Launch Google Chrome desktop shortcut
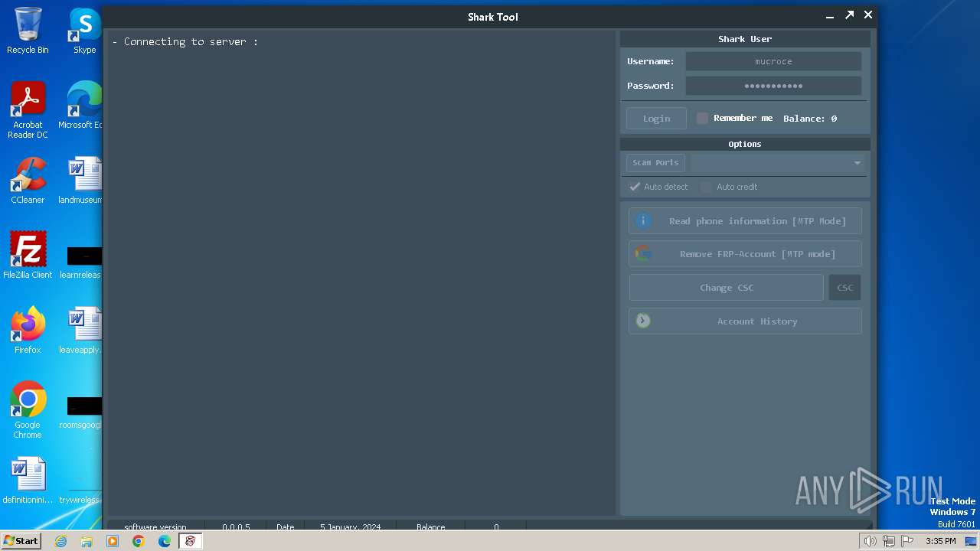The height and width of the screenshot is (551, 980). pyautogui.click(x=28, y=410)
